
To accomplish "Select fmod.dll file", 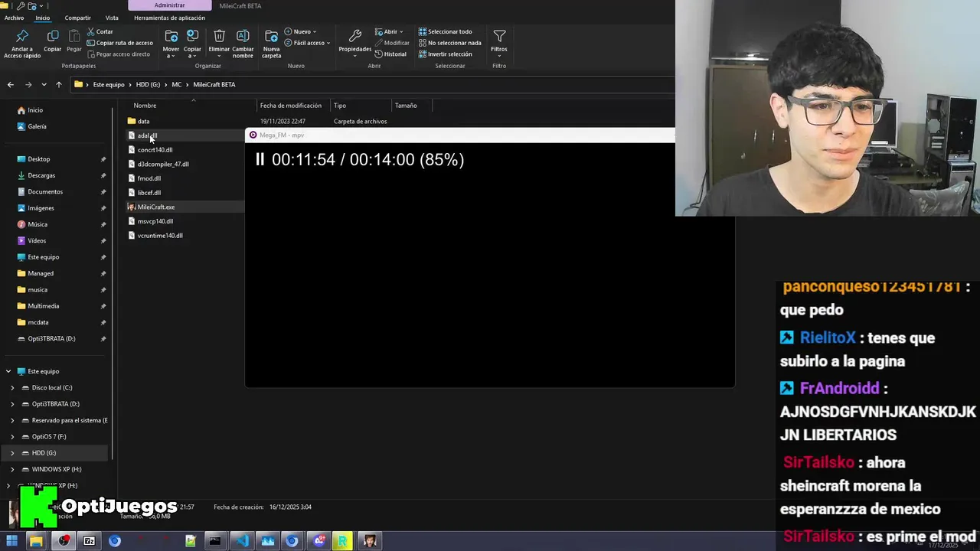I will (x=149, y=178).
